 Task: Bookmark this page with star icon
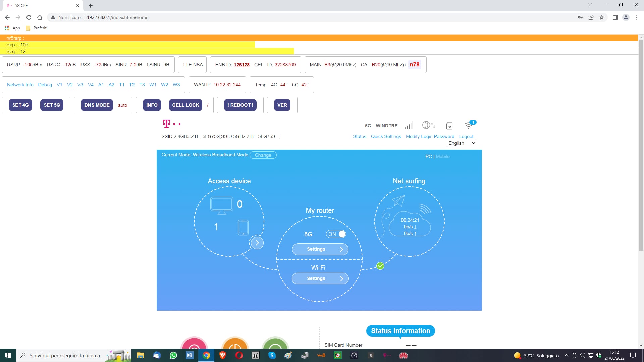pos(602,17)
